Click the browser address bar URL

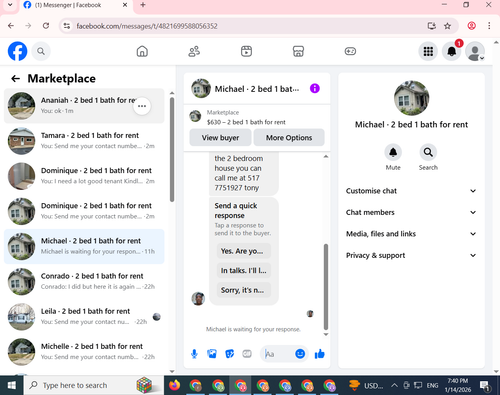147,26
